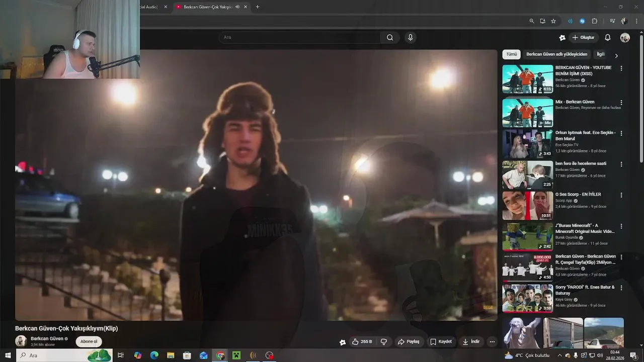Click the Windows taskbar search box
The height and width of the screenshot is (362, 644).
tap(64, 355)
